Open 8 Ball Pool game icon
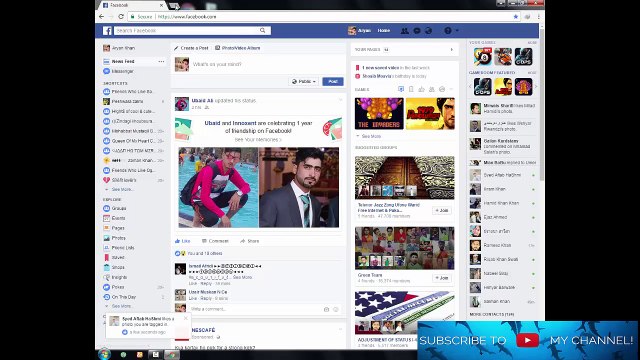 (x=482, y=56)
